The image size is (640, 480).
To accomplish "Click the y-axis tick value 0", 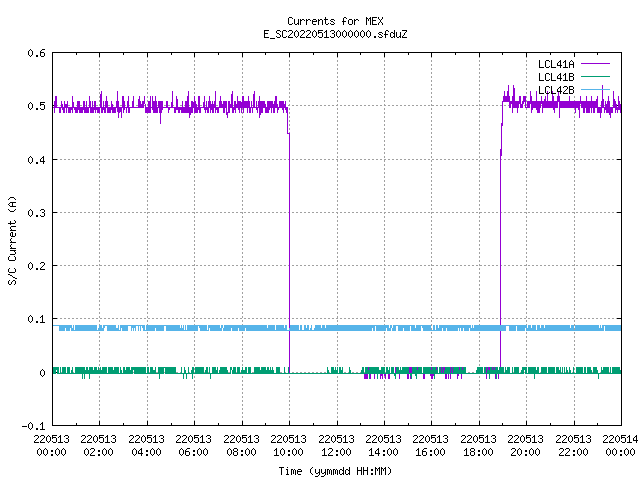I will (x=42, y=373).
